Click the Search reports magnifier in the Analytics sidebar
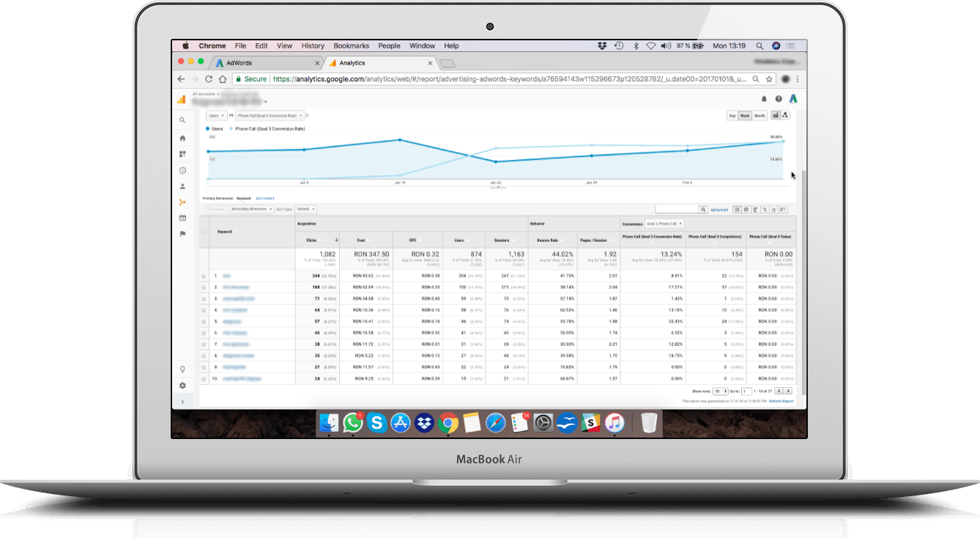The height and width of the screenshot is (538, 980). pos(182,120)
